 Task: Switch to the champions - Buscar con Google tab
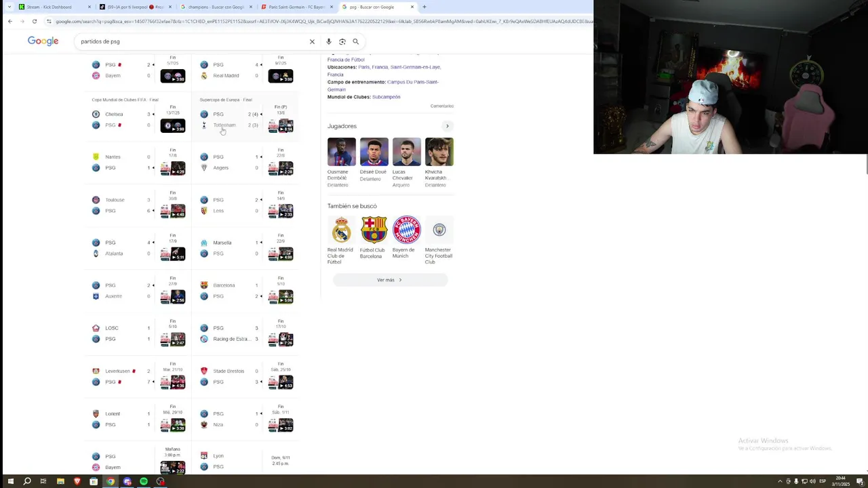pyautogui.click(x=216, y=7)
